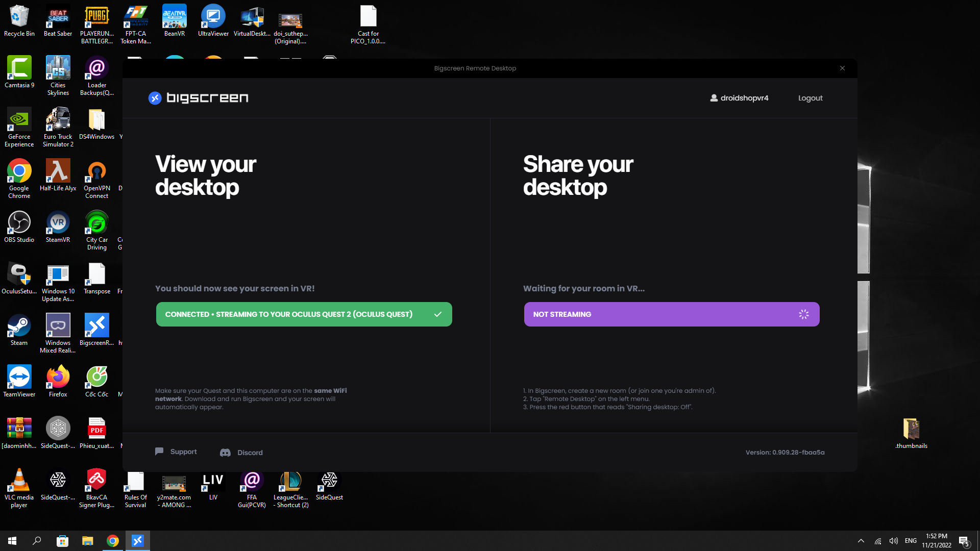Select the Google Chrome desktop icon

[x=19, y=179]
